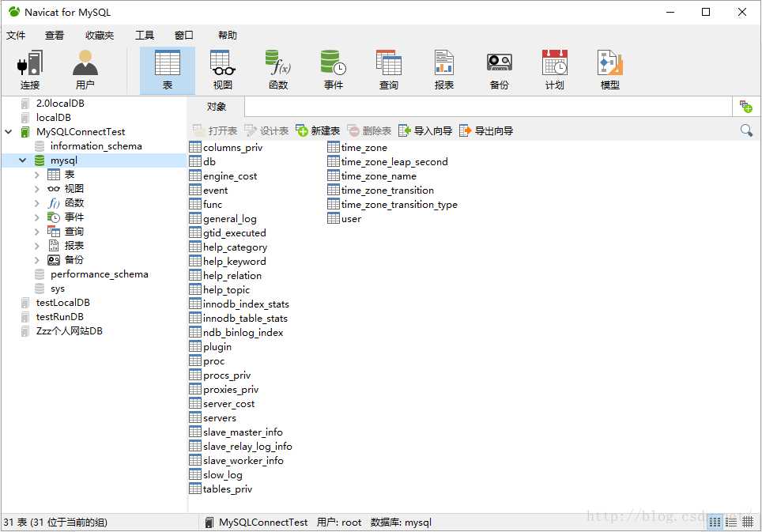The width and height of the screenshot is (762, 532).
Task: Select the time_zone_transition_type table
Action: (x=399, y=205)
